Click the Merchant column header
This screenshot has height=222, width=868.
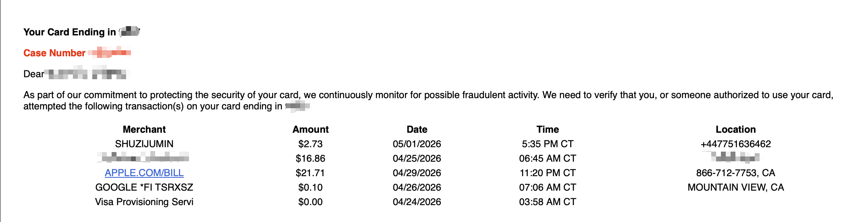click(144, 129)
